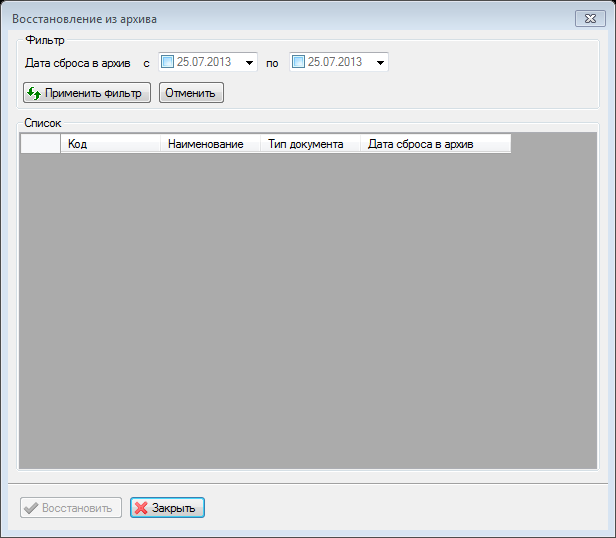Image resolution: width=616 pixels, height=538 pixels.
Task: Enable the start date 'с' checkbox
Action: [167, 62]
